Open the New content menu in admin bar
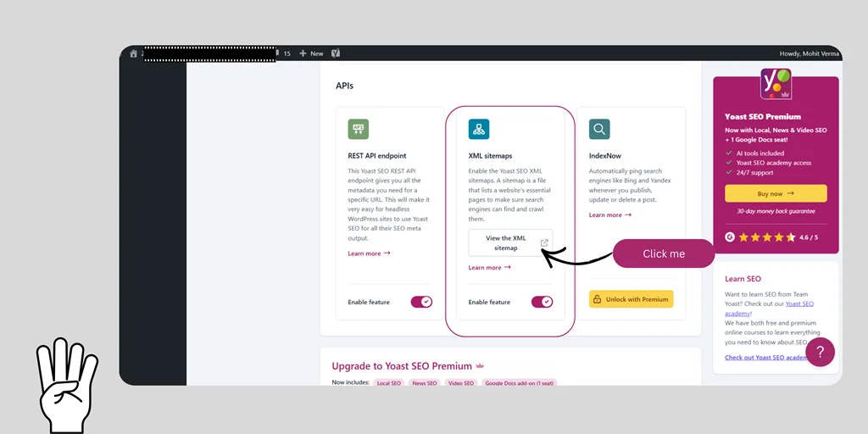 [311, 53]
